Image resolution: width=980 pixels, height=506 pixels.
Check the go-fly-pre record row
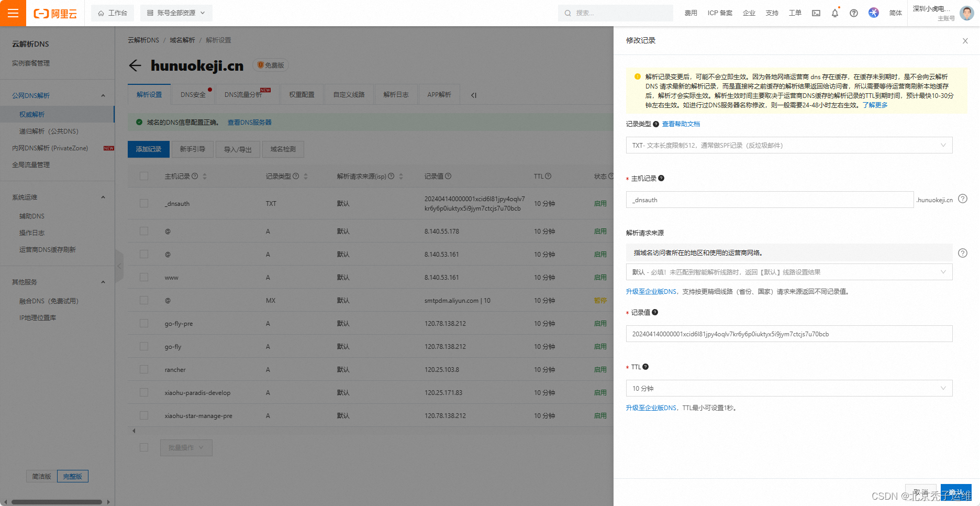coord(144,323)
